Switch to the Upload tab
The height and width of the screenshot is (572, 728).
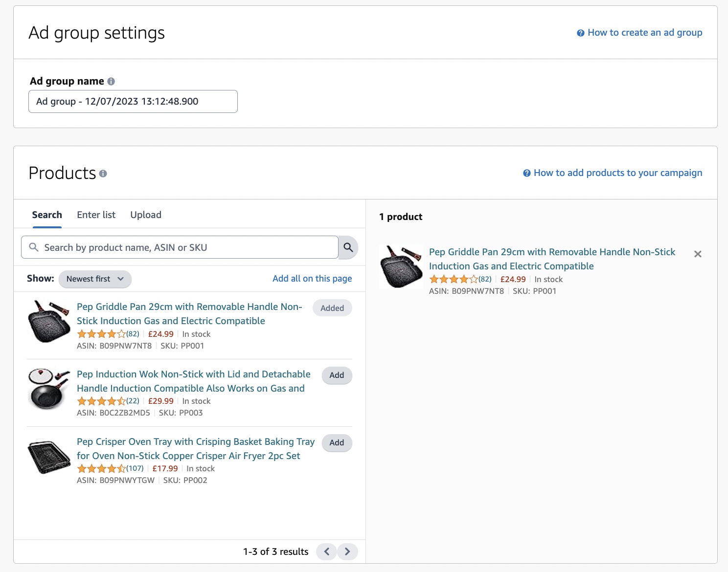click(146, 215)
